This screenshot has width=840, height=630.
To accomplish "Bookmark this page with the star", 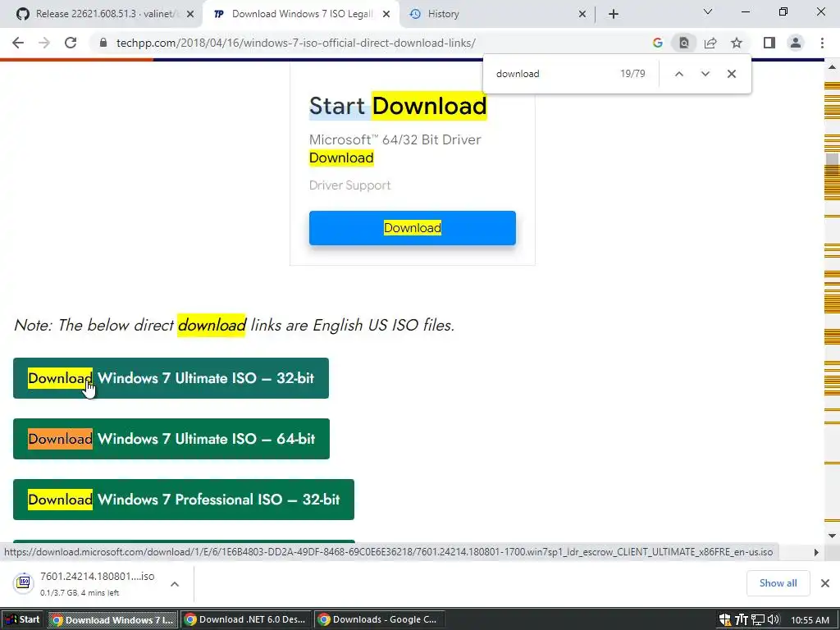I will (737, 43).
